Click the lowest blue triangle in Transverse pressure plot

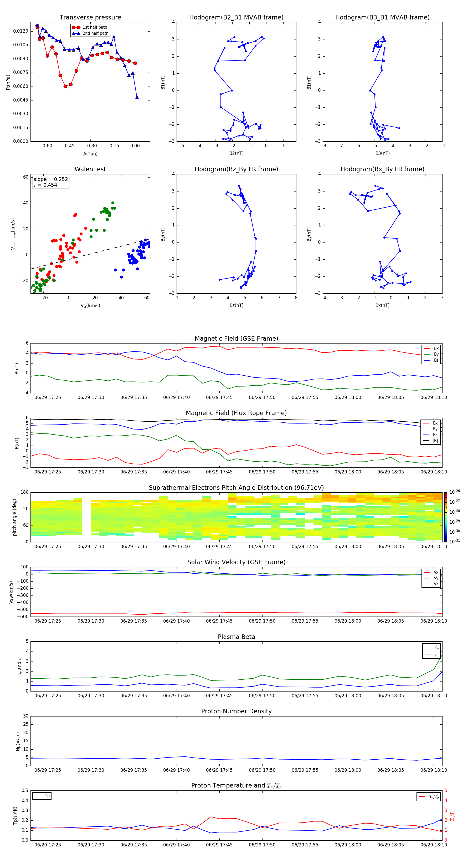tap(137, 97)
